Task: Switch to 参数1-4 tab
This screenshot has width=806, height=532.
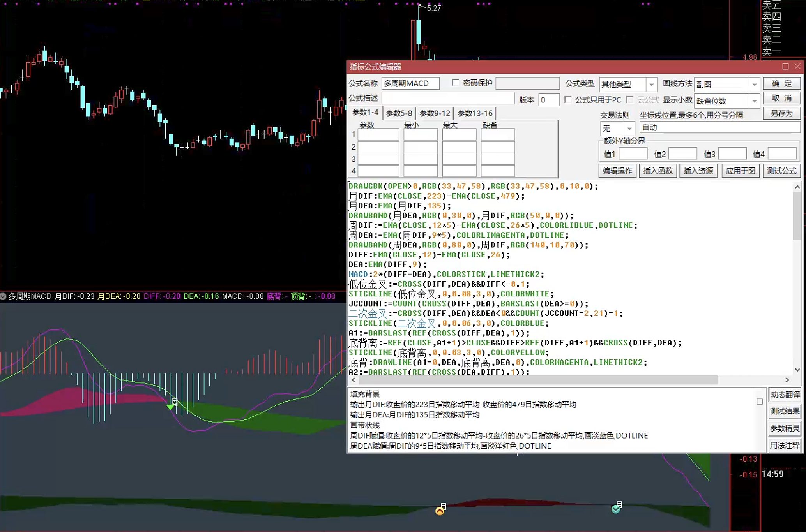Action: (x=365, y=113)
